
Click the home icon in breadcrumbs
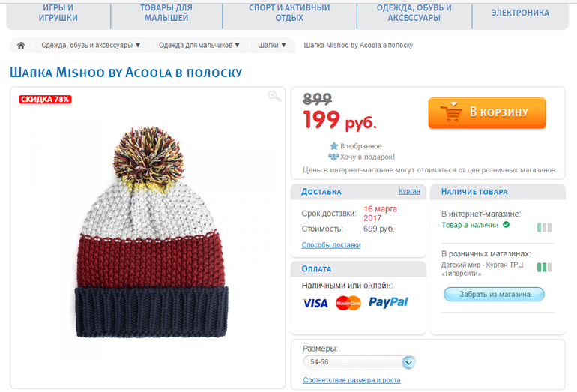[21, 45]
